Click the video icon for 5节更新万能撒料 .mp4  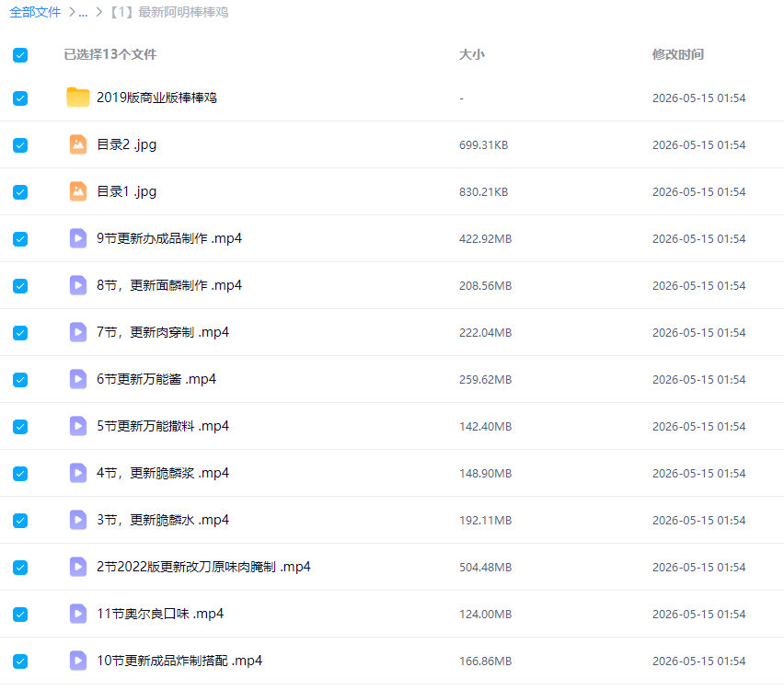[x=78, y=427]
